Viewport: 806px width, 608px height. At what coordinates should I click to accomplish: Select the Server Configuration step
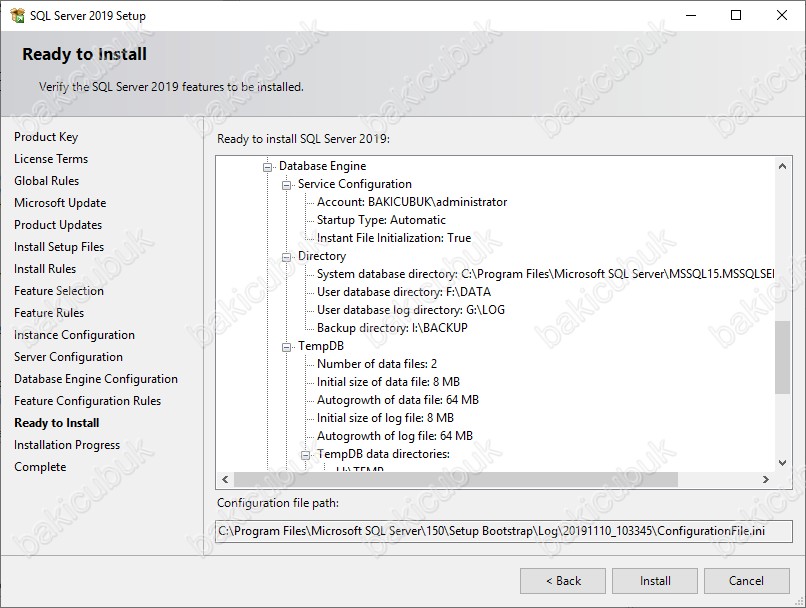tap(68, 357)
